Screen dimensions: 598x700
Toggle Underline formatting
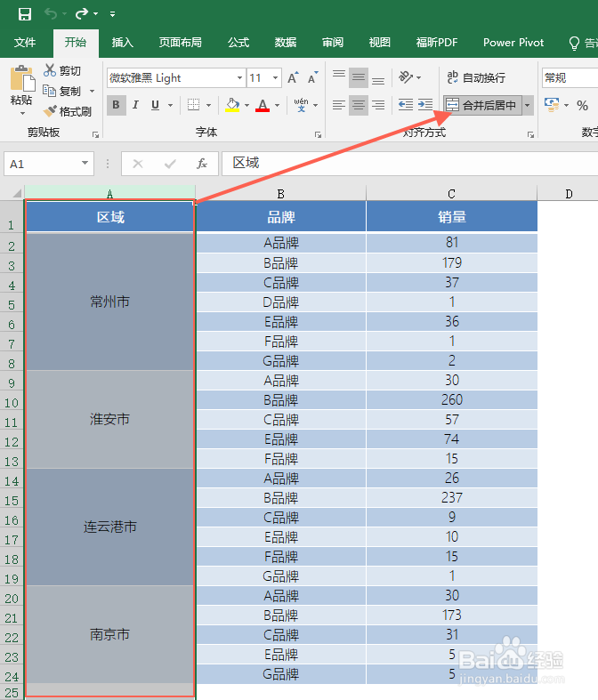click(x=155, y=105)
